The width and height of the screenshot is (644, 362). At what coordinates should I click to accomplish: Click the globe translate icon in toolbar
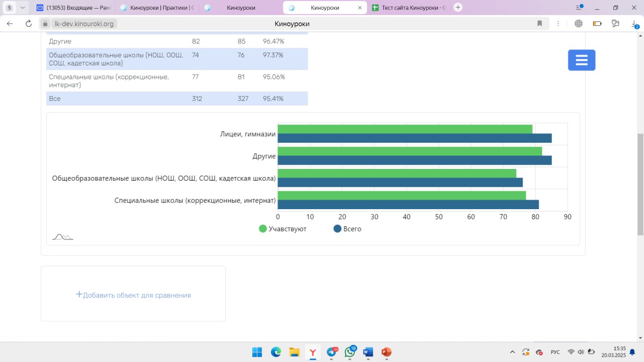click(579, 24)
